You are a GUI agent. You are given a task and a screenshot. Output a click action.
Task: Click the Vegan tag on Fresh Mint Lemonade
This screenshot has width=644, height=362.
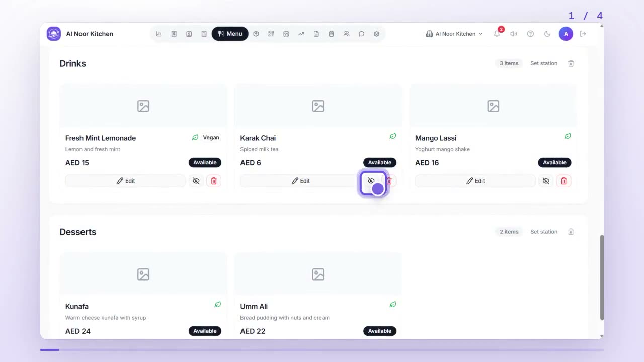coord(211,138)
